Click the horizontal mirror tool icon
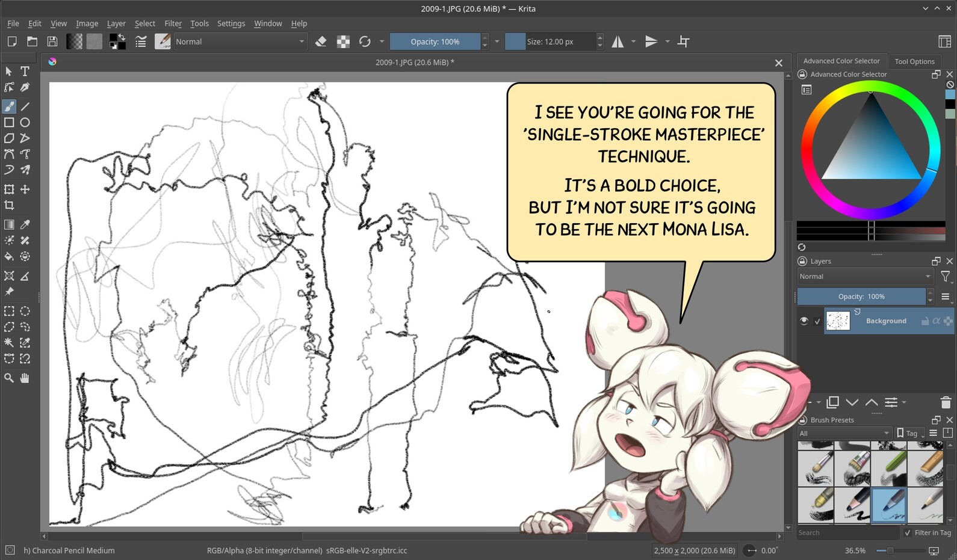 [x=618, y=42]
